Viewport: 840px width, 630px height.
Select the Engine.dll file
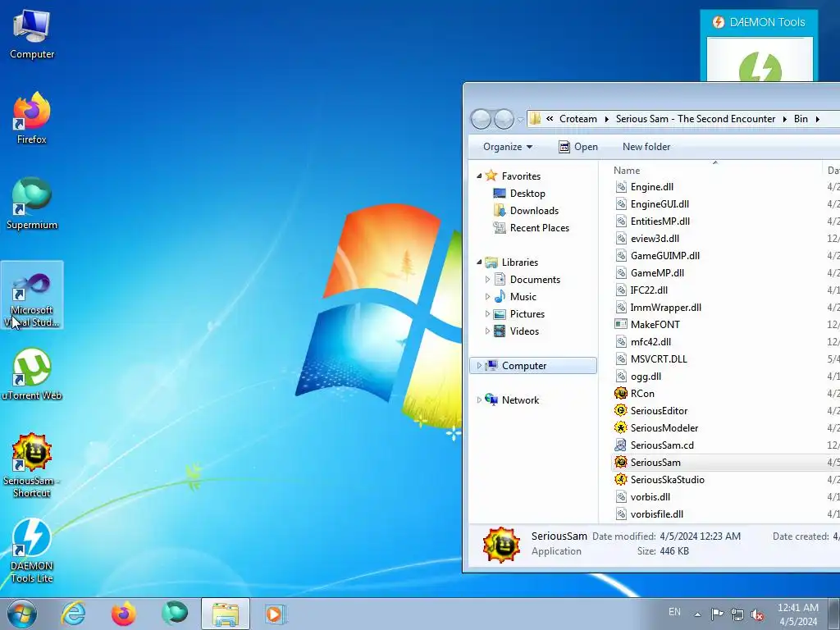point(651,187)
